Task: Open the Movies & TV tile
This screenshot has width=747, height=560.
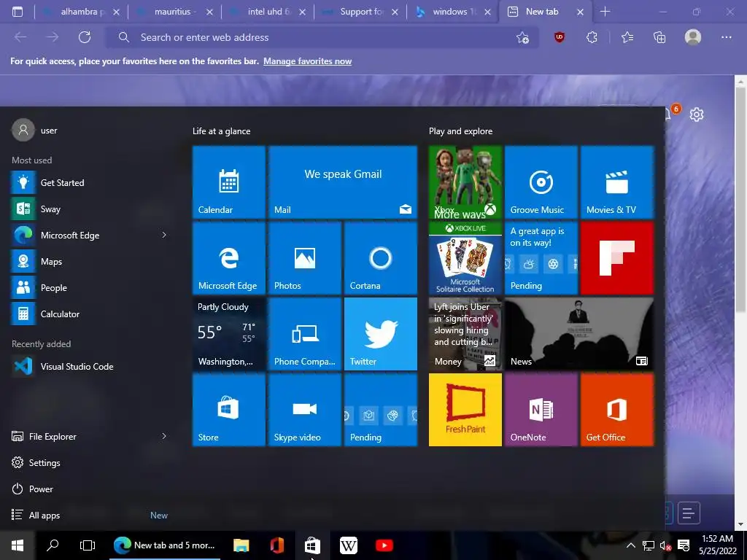Action: [x=617, y=182]
